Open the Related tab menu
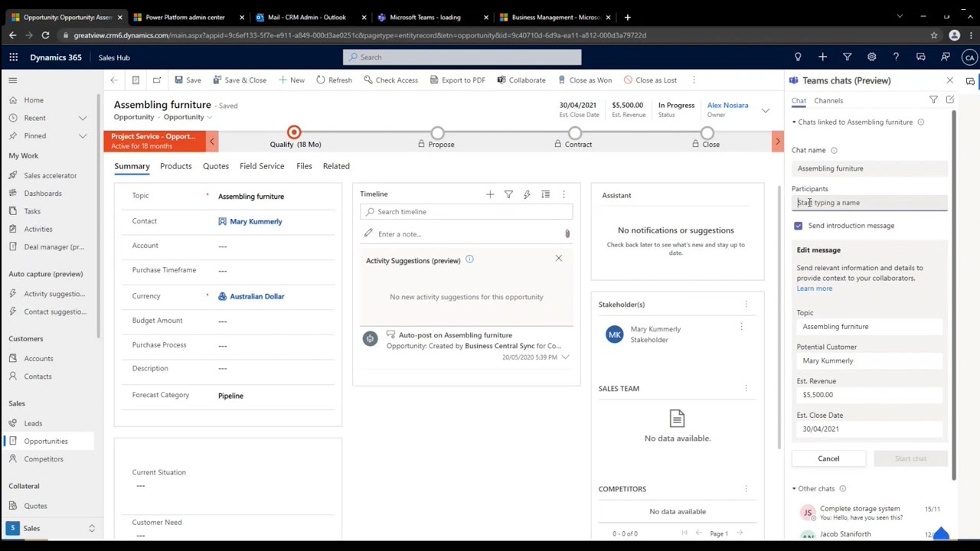This screenshot has height=551, width=980. click(x=336, y=166)
